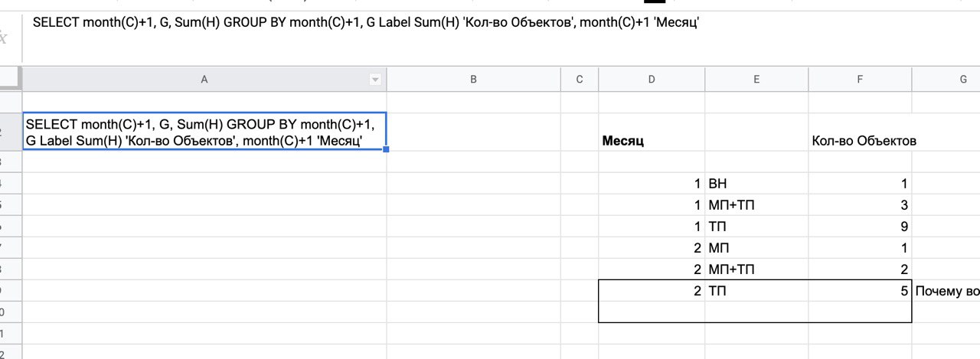Select column F header
The width and height of the screenshot is (980, 359).
click(x=860, y=80)
